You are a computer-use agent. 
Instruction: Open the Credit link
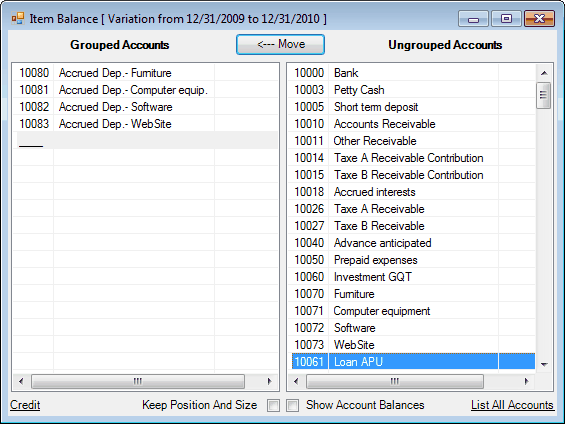(25, 405)
